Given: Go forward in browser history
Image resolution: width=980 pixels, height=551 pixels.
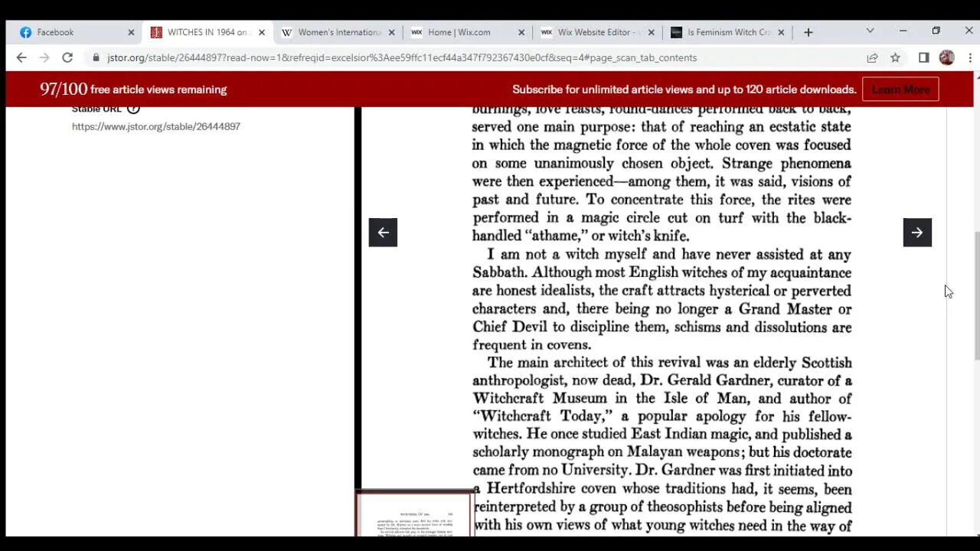Looking at the screenshot, I should coord(44,57).
